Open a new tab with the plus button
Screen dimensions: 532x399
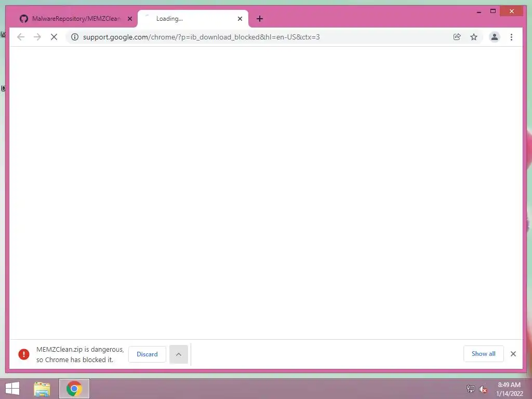260,19
